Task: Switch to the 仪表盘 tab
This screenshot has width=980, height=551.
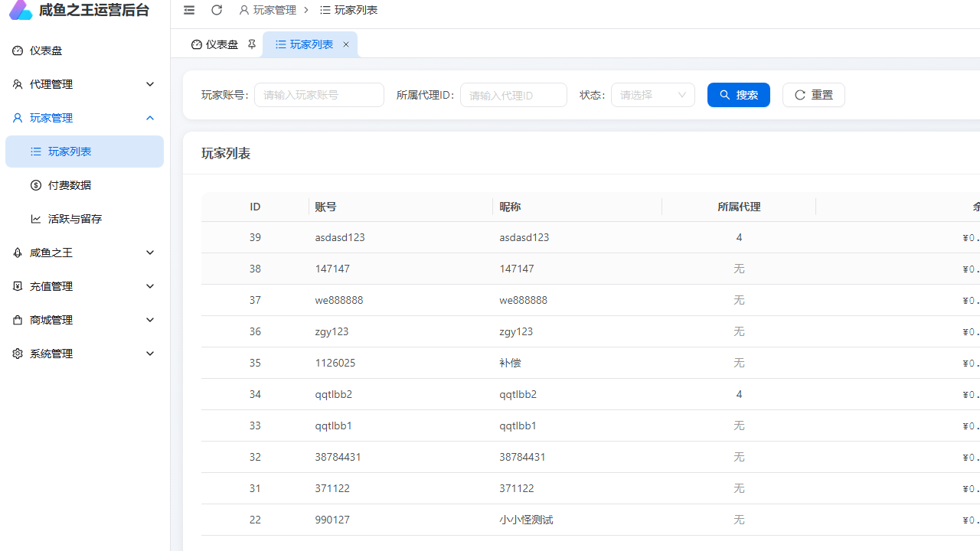Action: tap(215, 44)
